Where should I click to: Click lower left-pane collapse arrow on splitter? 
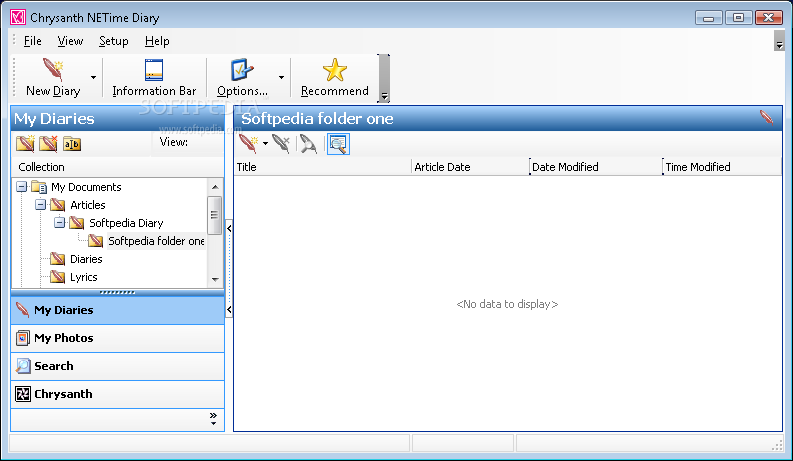(229, 309)
